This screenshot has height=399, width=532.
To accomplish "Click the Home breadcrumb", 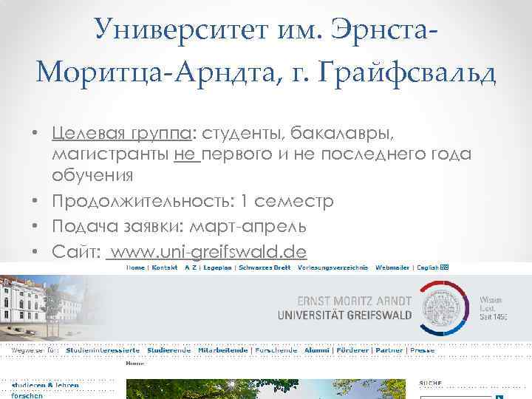I will (x=134, y=364).
